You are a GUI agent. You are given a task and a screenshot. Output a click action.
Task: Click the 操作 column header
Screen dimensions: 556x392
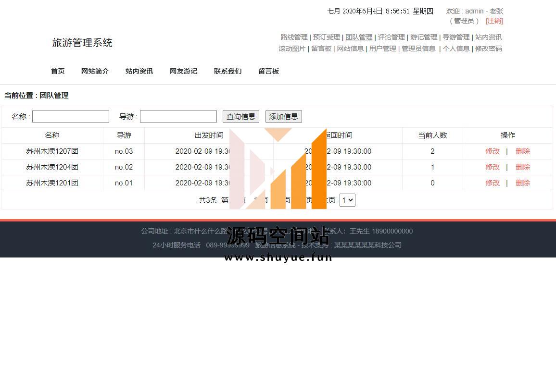(x=508, y=135)
